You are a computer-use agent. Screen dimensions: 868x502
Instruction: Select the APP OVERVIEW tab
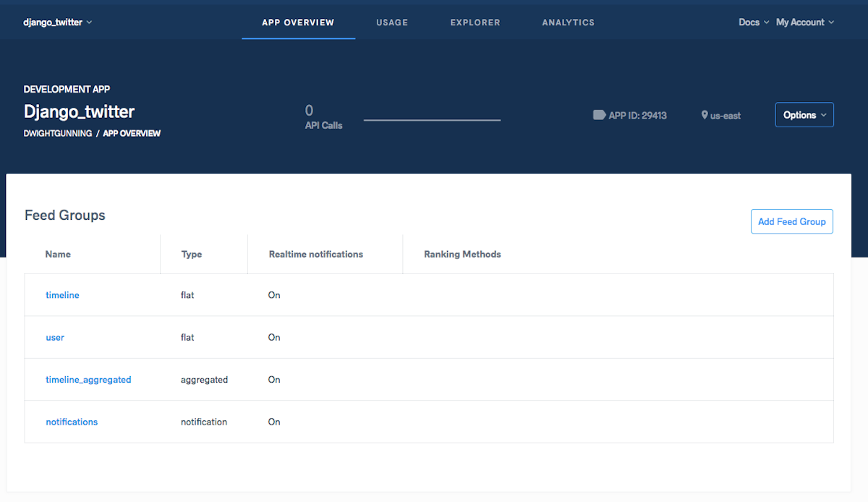click(298, 22)
